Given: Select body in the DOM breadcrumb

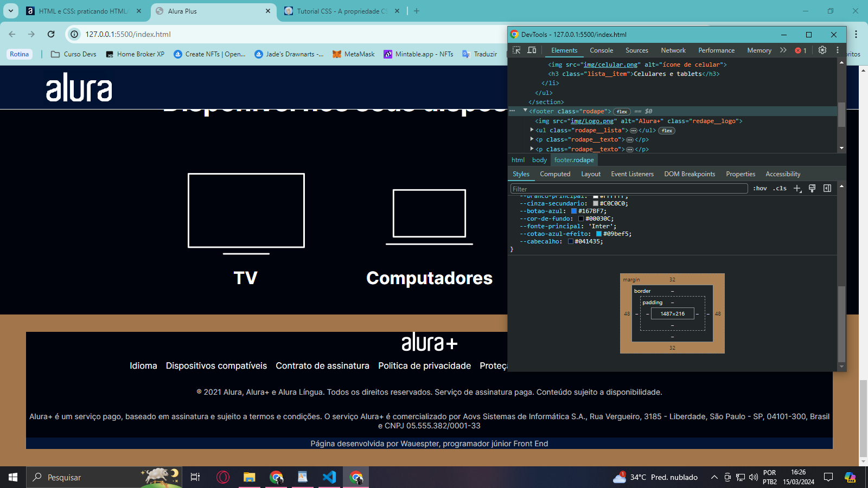Looking at the screenshot, I should coord(539,160).
